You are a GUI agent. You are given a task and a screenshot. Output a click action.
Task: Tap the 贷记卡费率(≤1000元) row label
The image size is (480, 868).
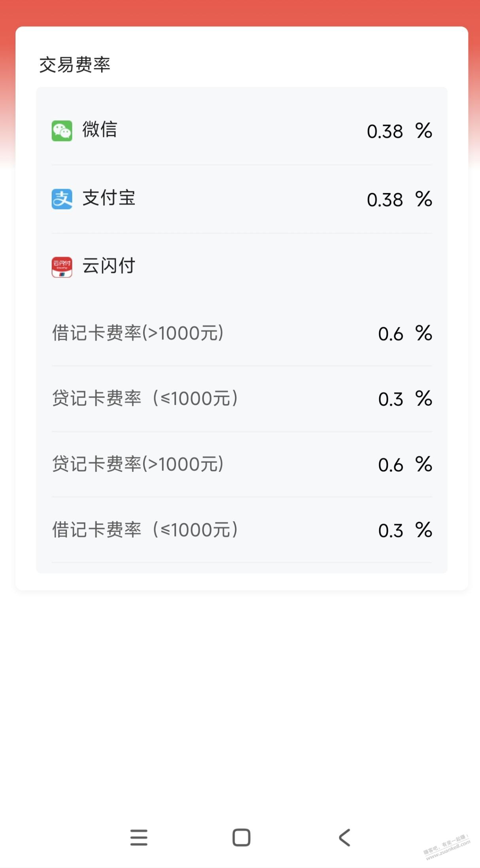[145, 399]
